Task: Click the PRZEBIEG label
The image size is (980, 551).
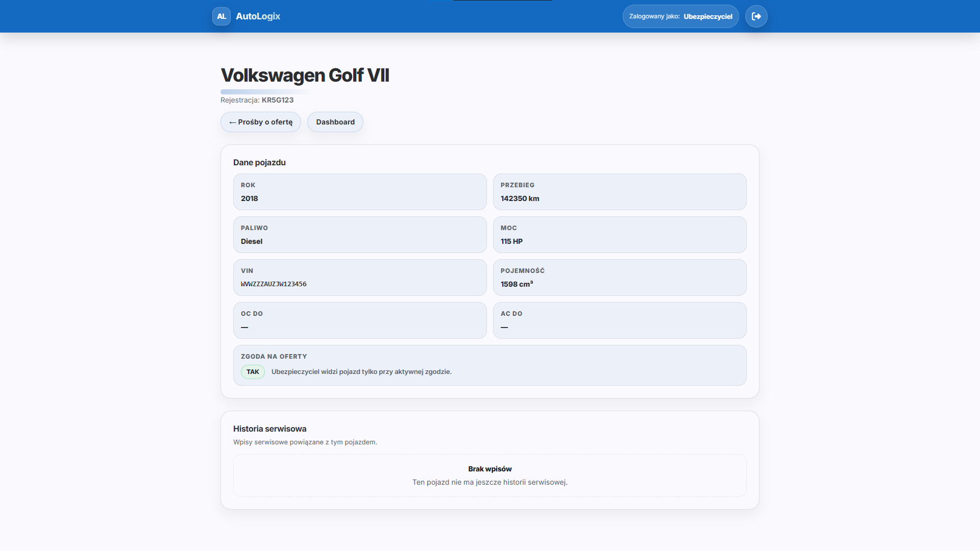Action: (x=518, y=185)
